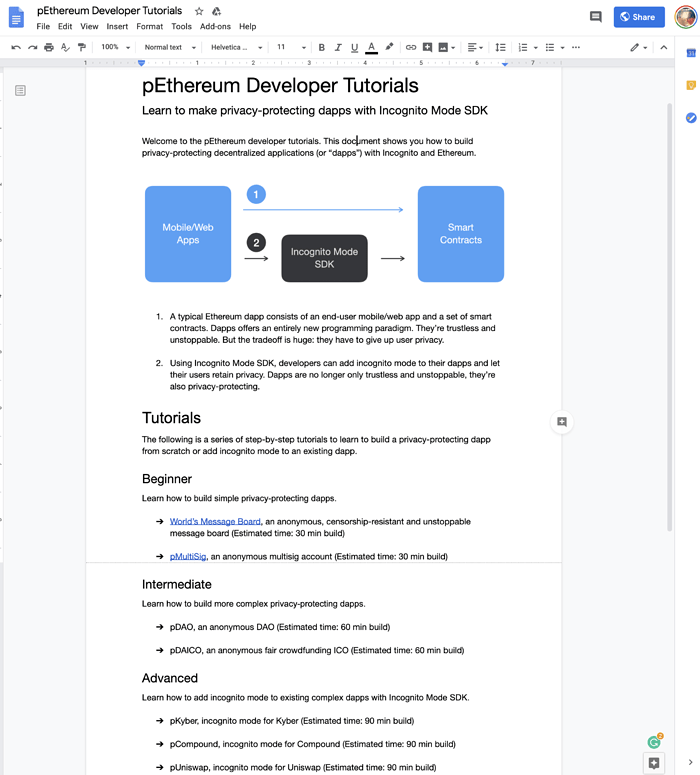The image size is (700, 775).
Task: Open the Tools menu
Action: coord(181,26)
